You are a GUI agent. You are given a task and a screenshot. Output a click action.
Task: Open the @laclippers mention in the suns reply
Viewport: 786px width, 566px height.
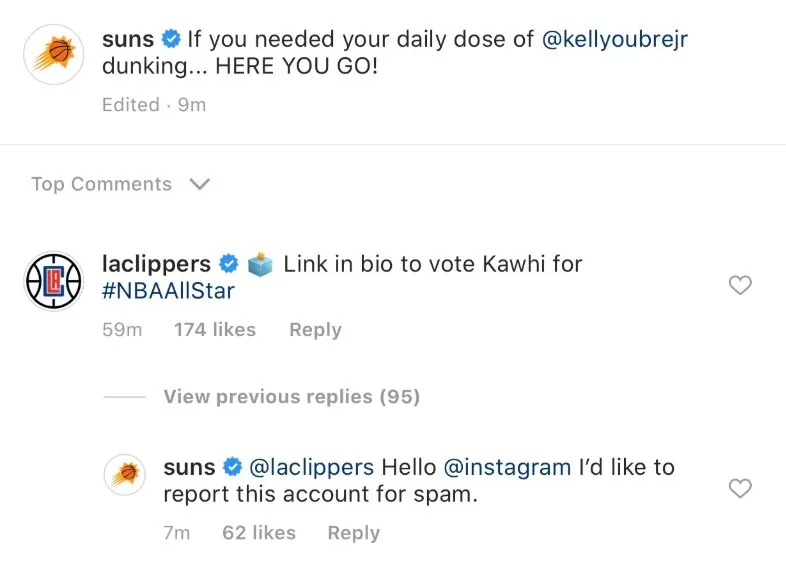pos(311,467)
